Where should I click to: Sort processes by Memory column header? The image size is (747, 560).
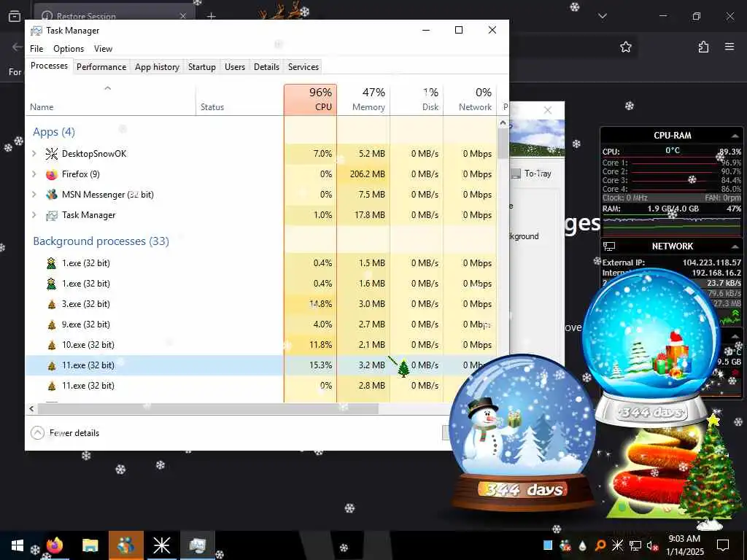(x=363, y=99)
